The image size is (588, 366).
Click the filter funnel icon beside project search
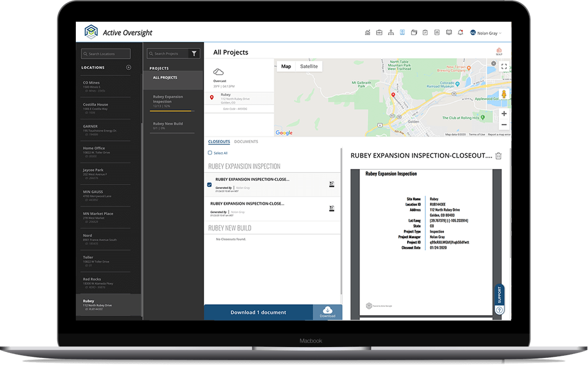(x=194, y=54)
